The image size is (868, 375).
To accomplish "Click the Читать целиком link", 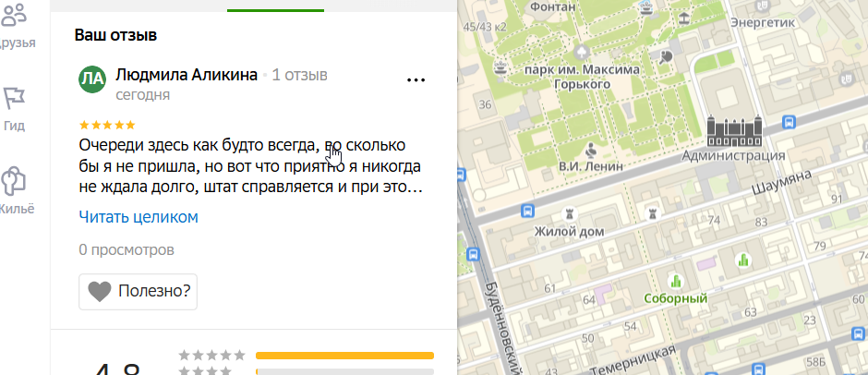I will click(139, 216).
